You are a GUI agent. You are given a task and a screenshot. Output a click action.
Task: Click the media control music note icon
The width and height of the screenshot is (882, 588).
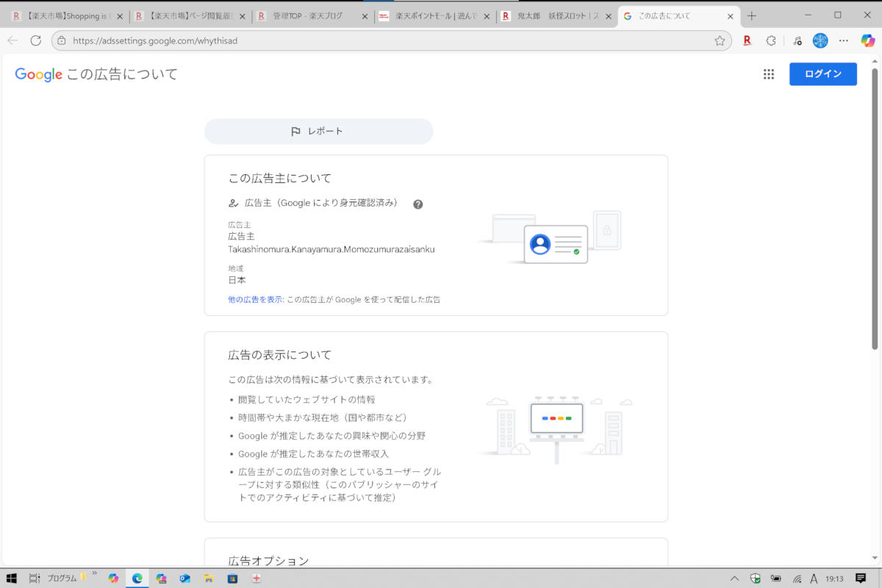[797, 41]
